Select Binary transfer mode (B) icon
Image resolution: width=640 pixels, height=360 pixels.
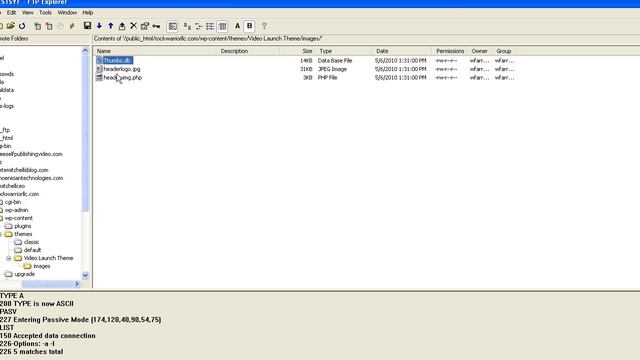[x=249, y=26]
